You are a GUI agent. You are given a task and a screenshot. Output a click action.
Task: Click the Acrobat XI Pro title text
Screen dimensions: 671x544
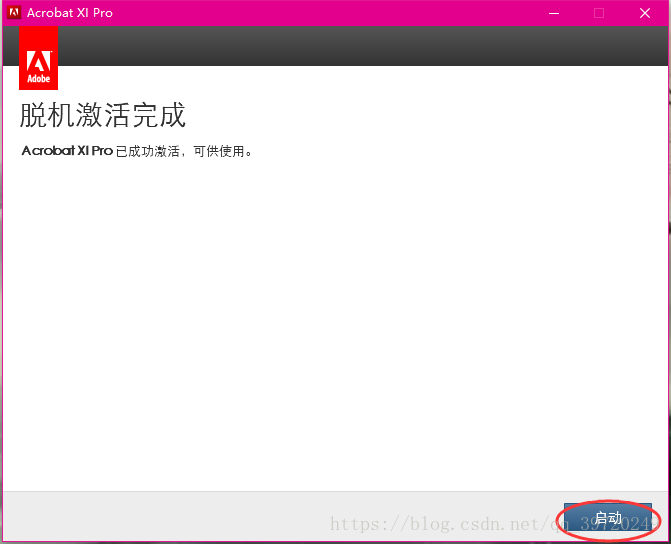tap(70, 13)
